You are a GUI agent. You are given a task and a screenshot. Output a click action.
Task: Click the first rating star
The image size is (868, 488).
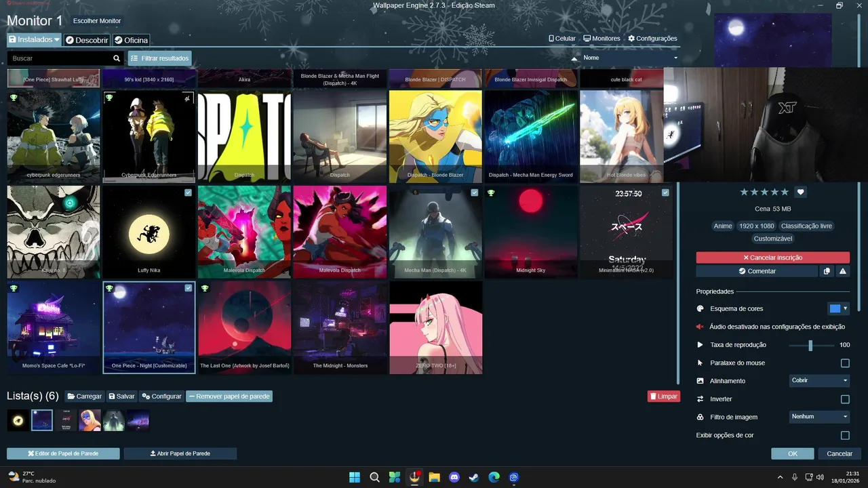pyautogui.click(x=745, y=192)
